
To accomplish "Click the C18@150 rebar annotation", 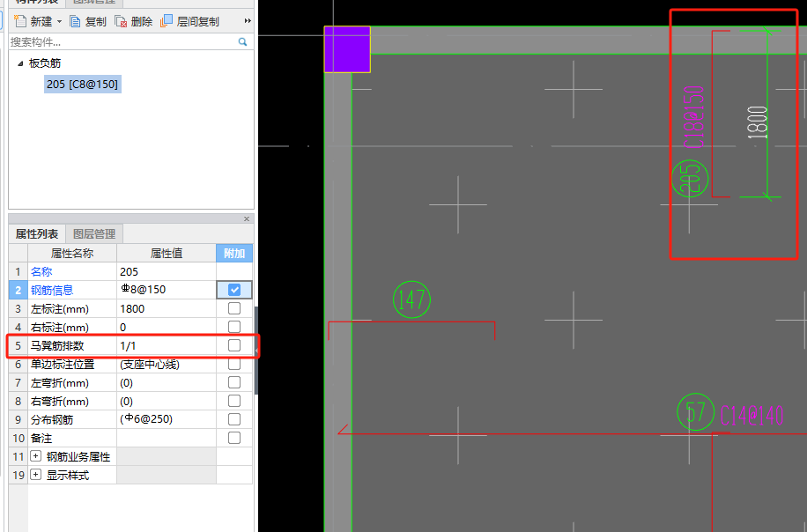I will [693, 117].
